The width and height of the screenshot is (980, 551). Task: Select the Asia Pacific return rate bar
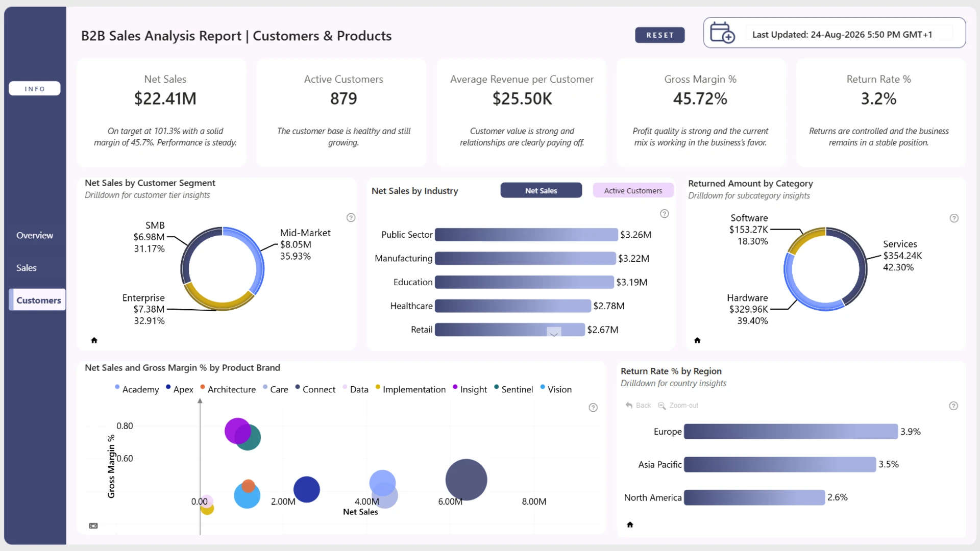780,464
